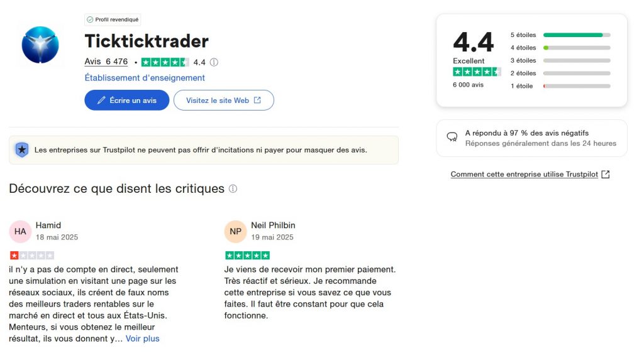Viewport: 644px width, 353px height.
Task: Click Hamid's one-star rating
Action: [32, 256]
